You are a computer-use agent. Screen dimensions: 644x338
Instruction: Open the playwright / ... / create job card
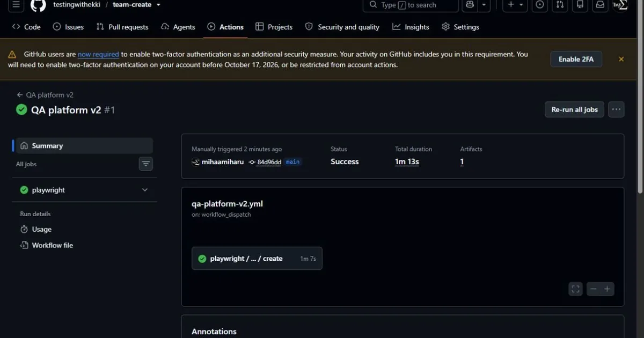257,259
